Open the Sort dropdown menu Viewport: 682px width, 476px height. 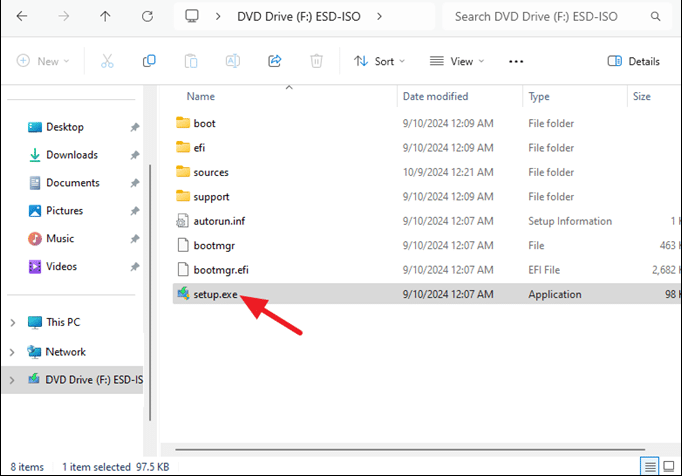(x=380, y=61)
